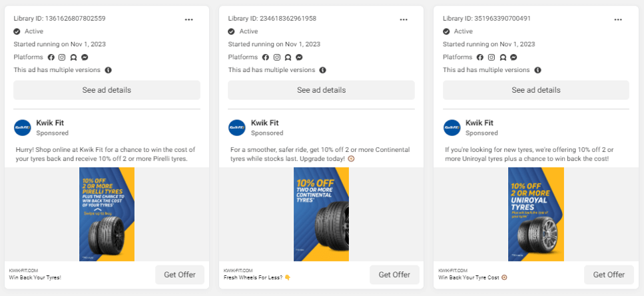Click Get Offer on Fresh Wheels For Less ad
The width and height of the screenshot is (644, 296).
coord(394,275)
